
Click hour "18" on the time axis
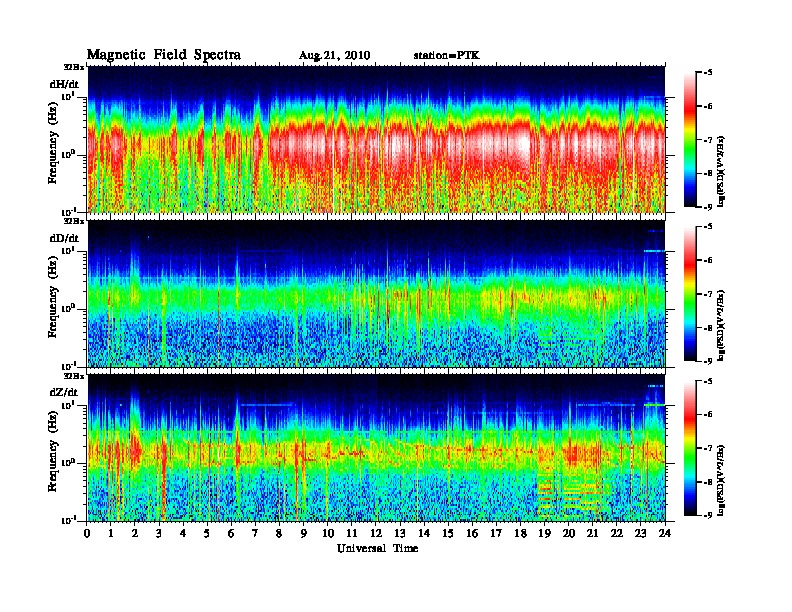pyautogui.click(x=521, y=533)
